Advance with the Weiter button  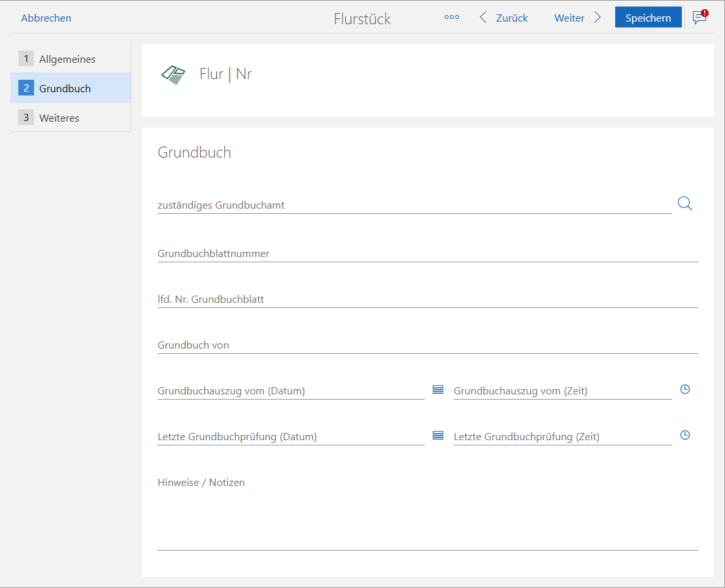coord(577,18)
